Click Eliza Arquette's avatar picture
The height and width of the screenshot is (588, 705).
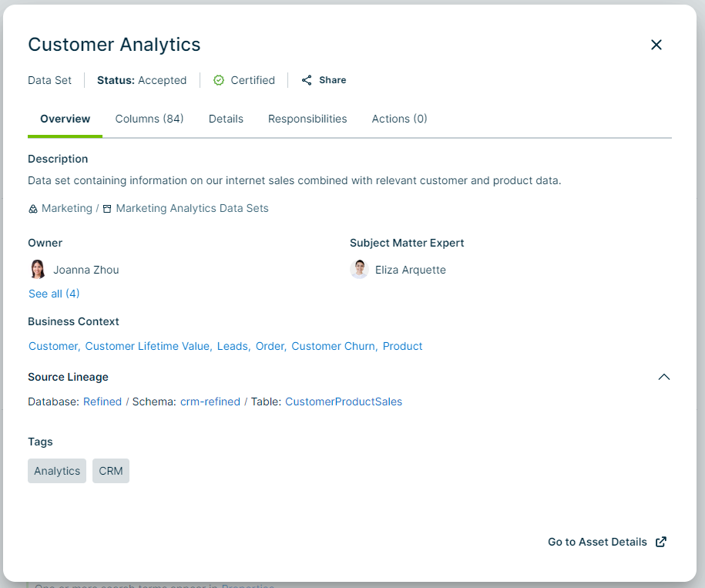[x=359, y=270]
